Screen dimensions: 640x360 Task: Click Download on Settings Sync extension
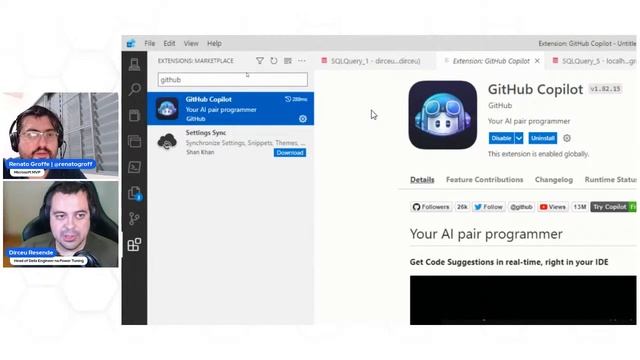point(290,153)
